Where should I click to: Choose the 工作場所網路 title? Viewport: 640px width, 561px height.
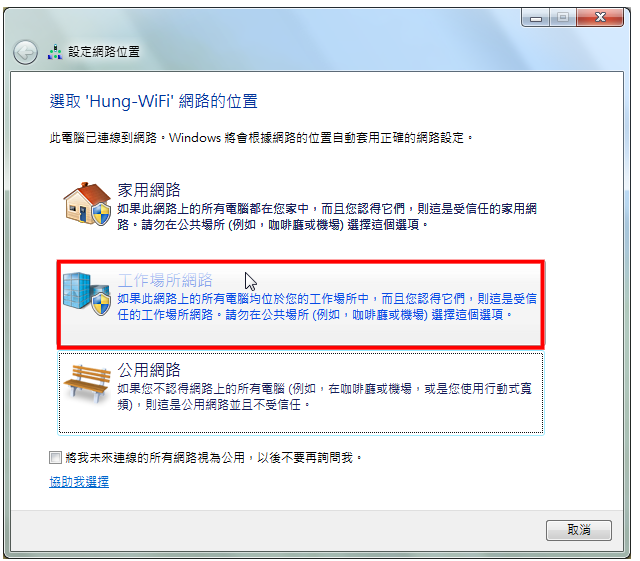point(165,280)
